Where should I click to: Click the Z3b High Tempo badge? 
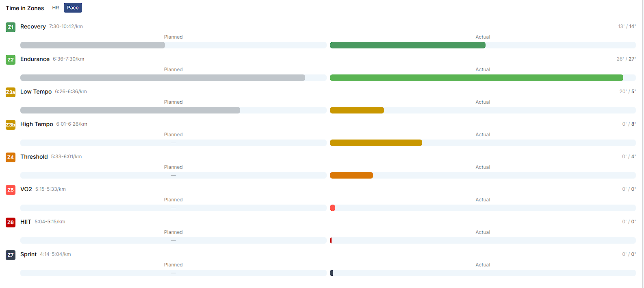11,124
